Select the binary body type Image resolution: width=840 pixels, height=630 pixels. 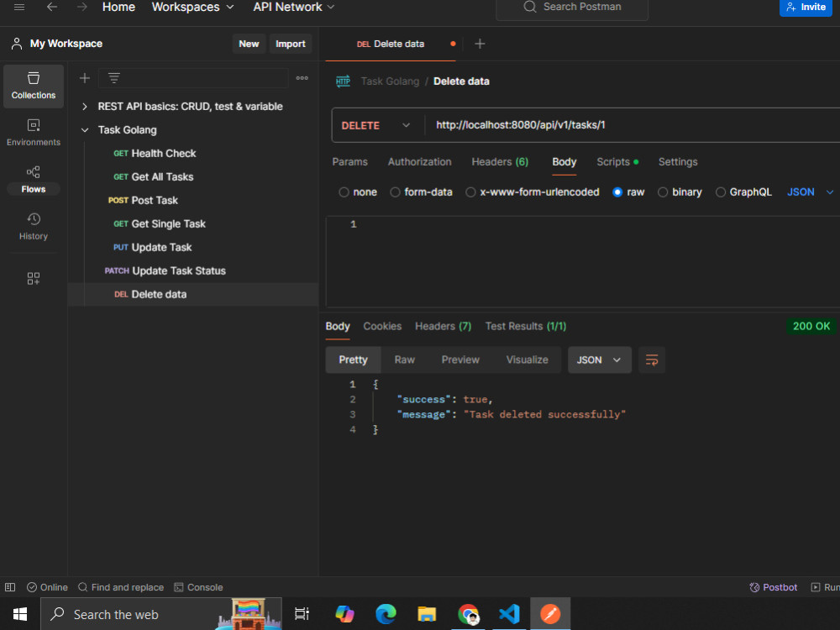664,192
